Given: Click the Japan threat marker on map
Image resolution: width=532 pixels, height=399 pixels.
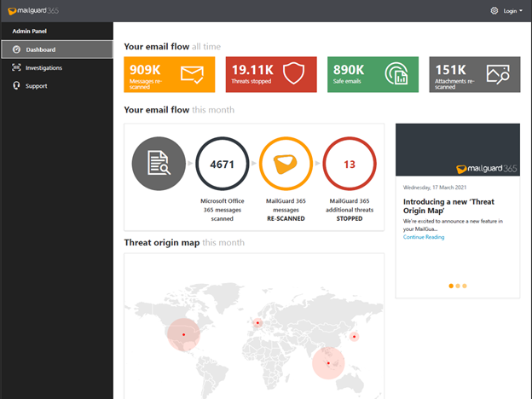Looking at the screenshot, I should coord(354,337).
